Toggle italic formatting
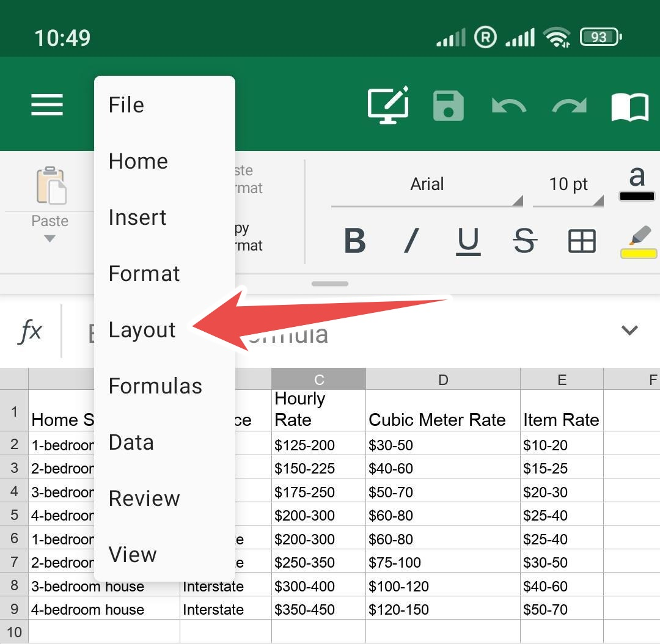Screen dimensions: 660x644 (x=412, y=241)
